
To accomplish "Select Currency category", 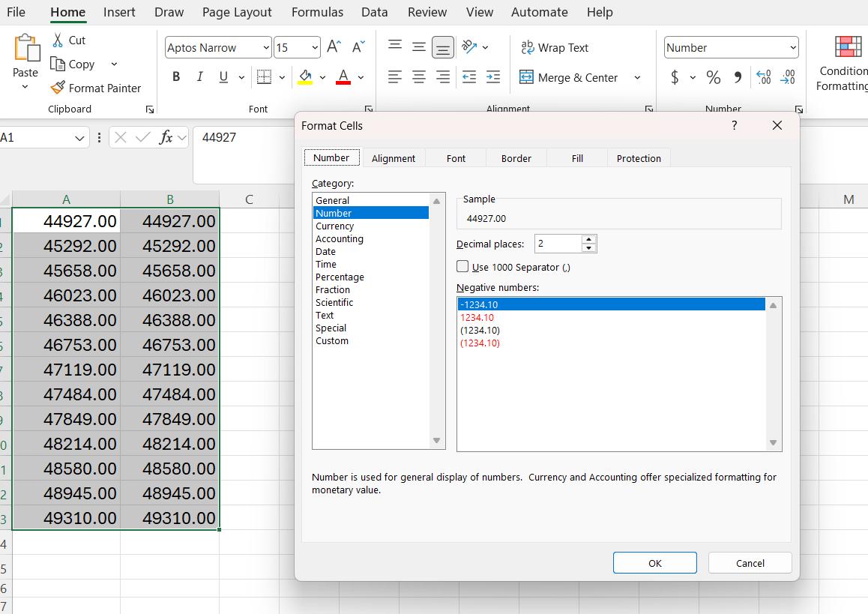I will (x=371, y=226).
